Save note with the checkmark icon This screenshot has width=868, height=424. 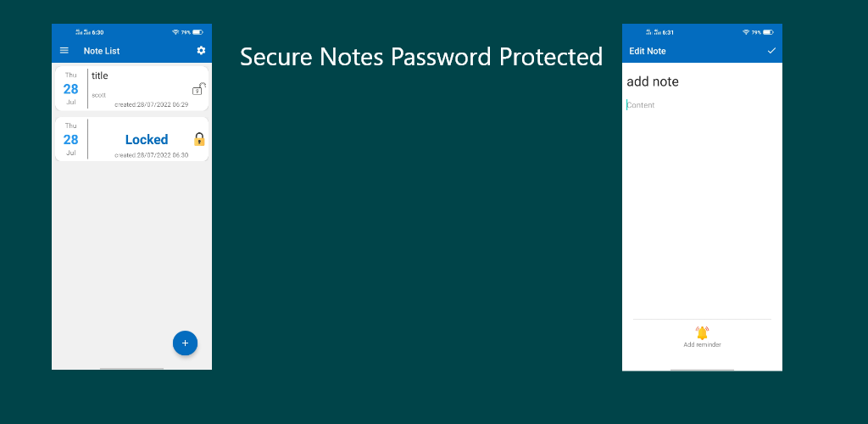click(771, 50)
